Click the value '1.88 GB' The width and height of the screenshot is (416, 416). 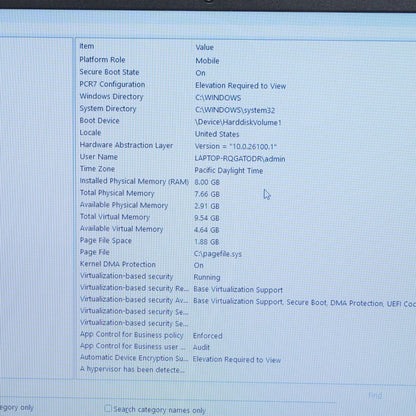pos(207,242)
